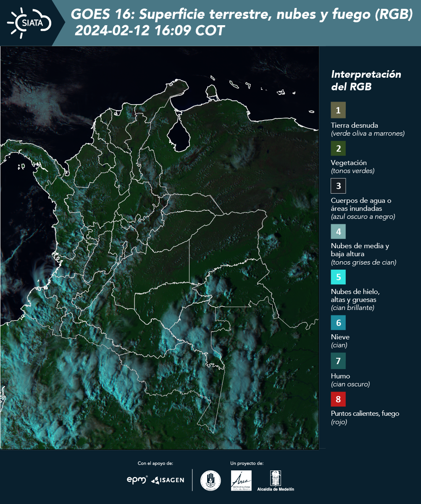Click the note "(verde oliva a marrones)"
421x504 pixels.
click(368, 134)
